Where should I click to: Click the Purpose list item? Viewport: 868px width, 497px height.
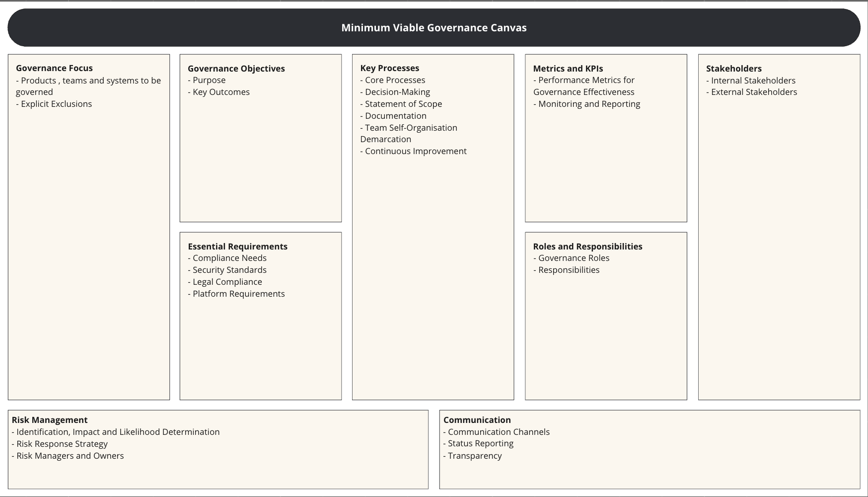(206, 80)
